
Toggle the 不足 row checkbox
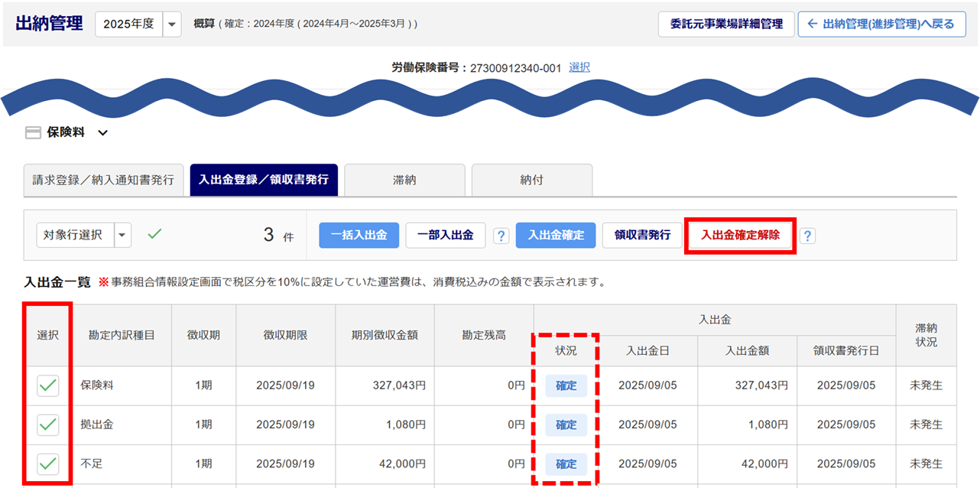48,464
